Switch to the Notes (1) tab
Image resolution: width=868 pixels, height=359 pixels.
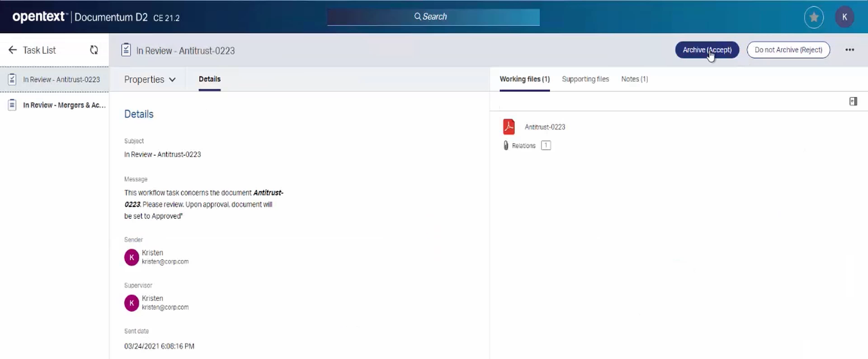(x=634, y=79)
